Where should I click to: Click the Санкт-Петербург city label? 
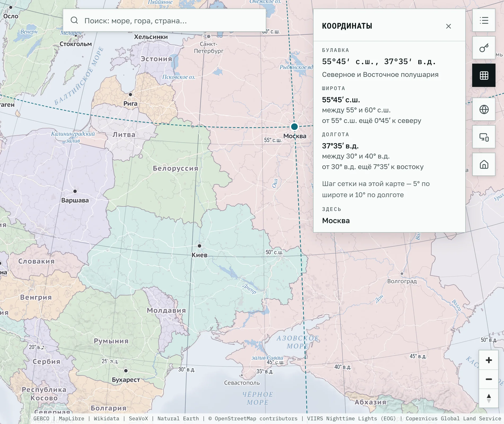209,47
